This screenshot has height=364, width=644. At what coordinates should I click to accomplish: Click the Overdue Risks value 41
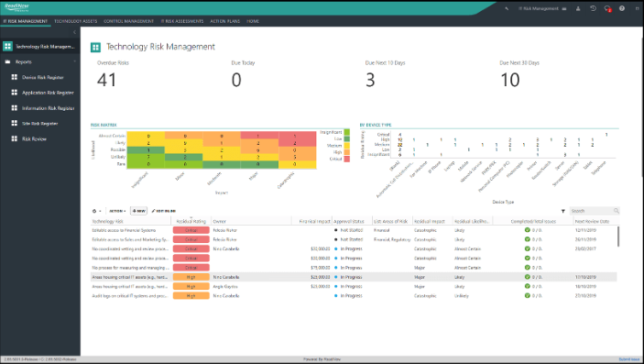107,80
